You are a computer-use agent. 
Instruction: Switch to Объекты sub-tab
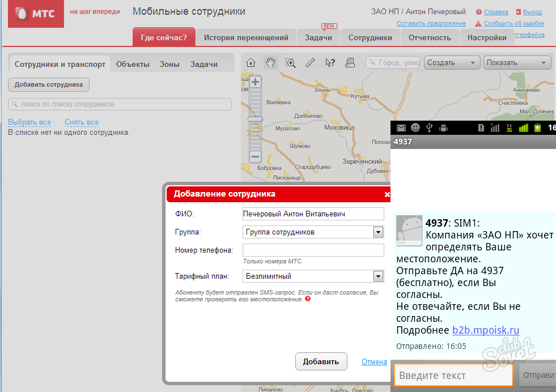tap(133, 65)
